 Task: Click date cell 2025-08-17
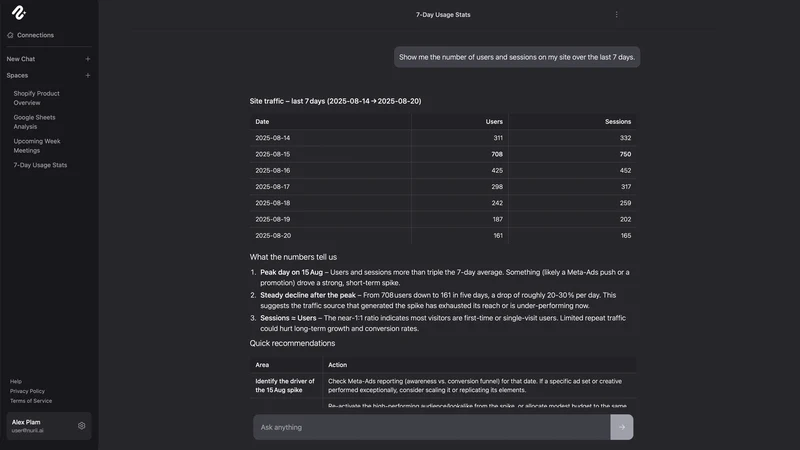click(x=272, y=187)
